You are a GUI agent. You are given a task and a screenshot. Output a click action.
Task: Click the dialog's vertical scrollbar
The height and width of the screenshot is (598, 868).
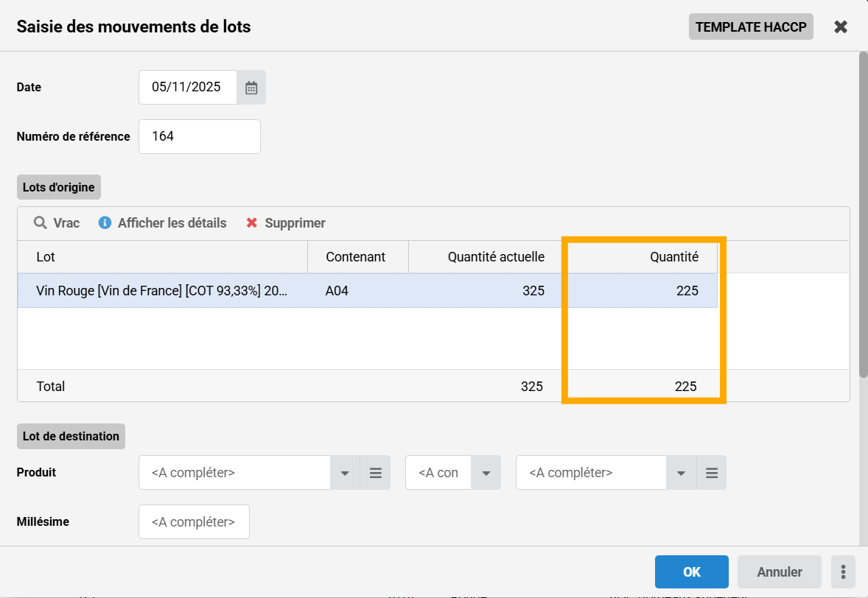(863, 214)
